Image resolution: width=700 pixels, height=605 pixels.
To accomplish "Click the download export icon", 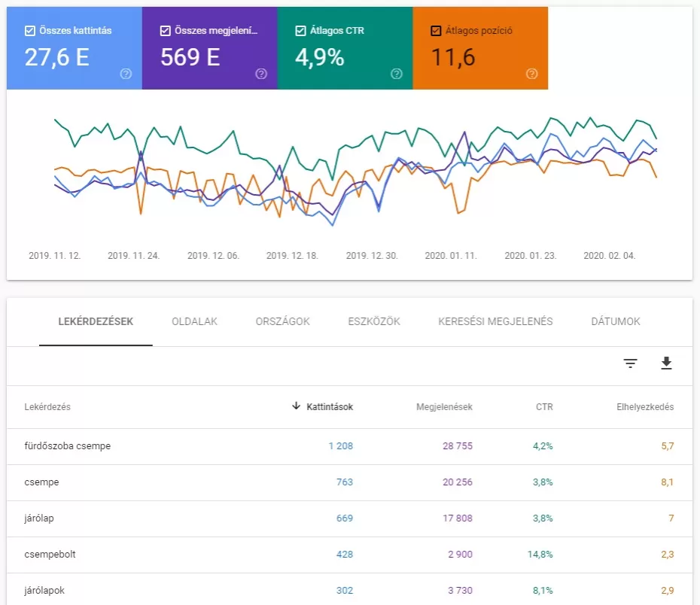I will pyautogui.click(x=667, y=363).
